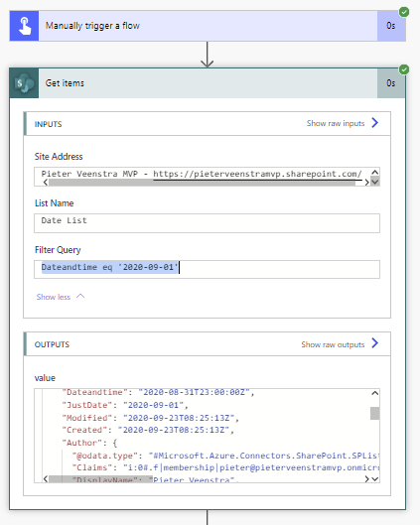Viewport: 420px width, 525px height.
Task: Click output value vertical scrollbar thumb
Action: pyautogui.click(x=375, y=413)
